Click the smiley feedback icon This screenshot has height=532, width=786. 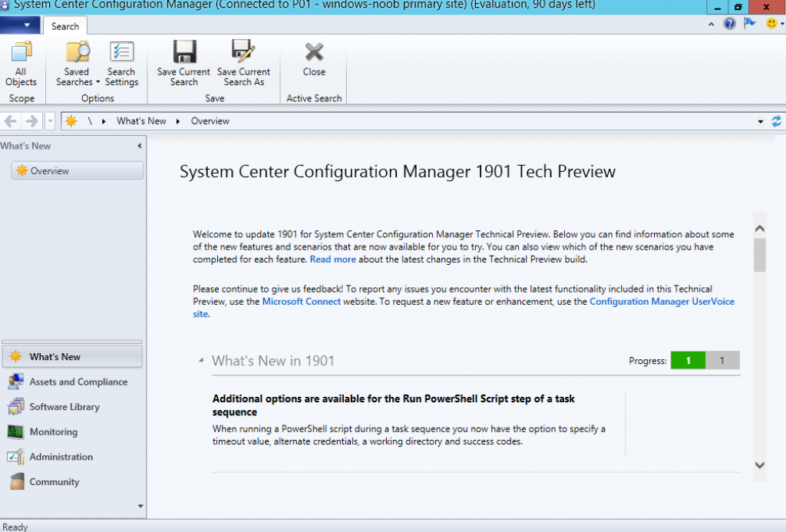click(x=772, y=24)
